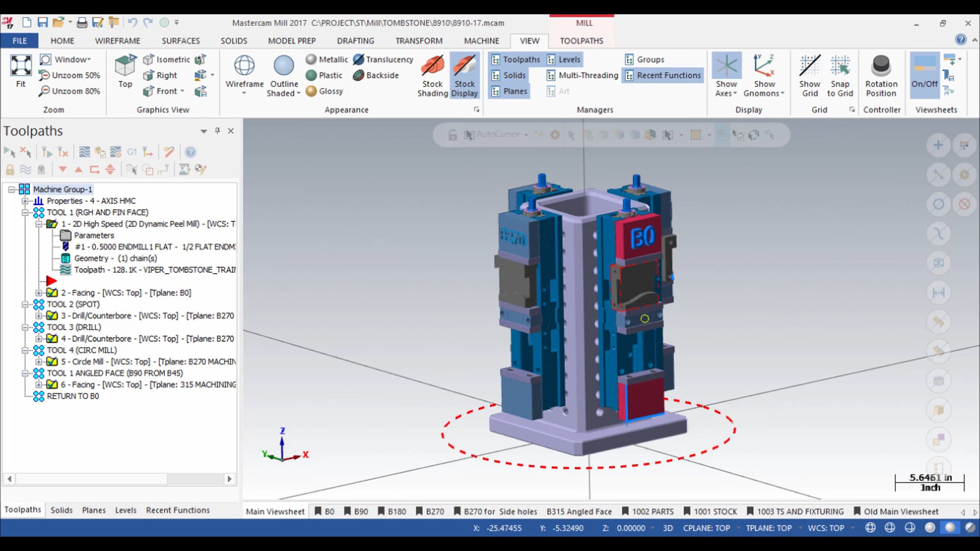
Task: Toggle Backside visibility option
Action: [376, 74]
